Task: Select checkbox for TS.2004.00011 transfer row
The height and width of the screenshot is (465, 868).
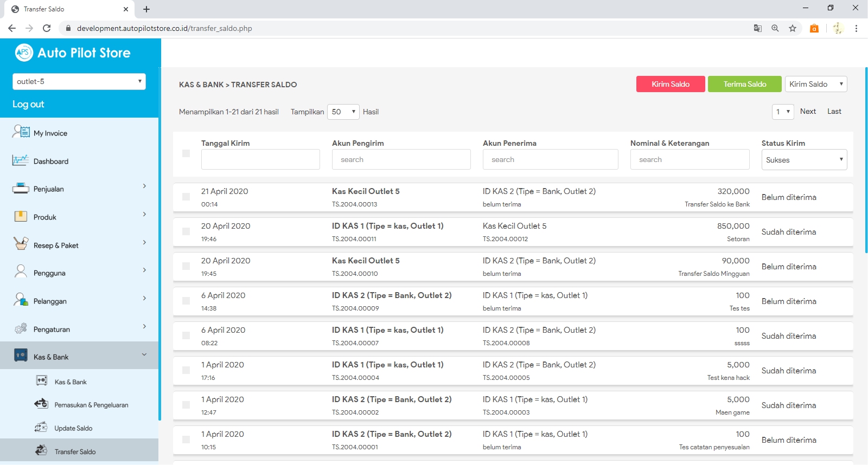Action: (x=186, y=231)
